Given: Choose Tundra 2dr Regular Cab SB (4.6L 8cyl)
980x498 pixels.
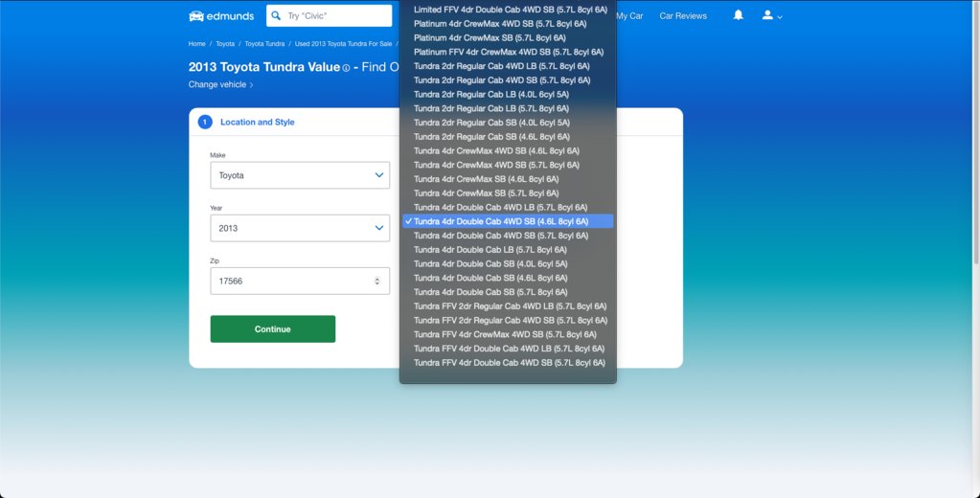Looking at the screenshot, I should coord(508,137).
